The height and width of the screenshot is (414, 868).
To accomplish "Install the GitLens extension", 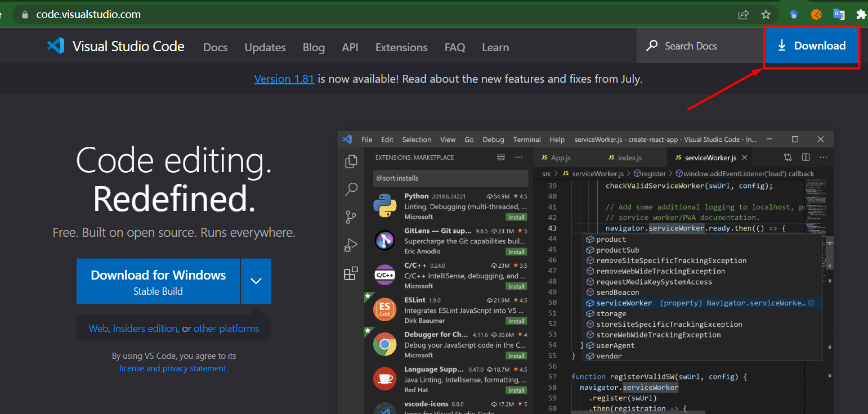I will [516, 252].
